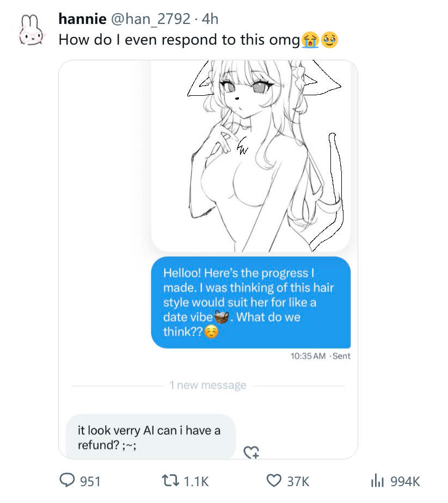Click the 37K likes count

298,481
